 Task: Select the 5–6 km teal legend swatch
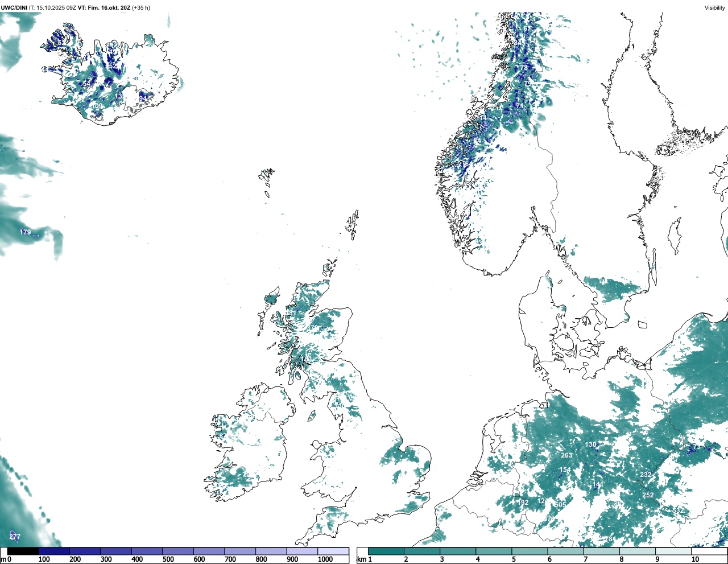(x=530, y=551)
